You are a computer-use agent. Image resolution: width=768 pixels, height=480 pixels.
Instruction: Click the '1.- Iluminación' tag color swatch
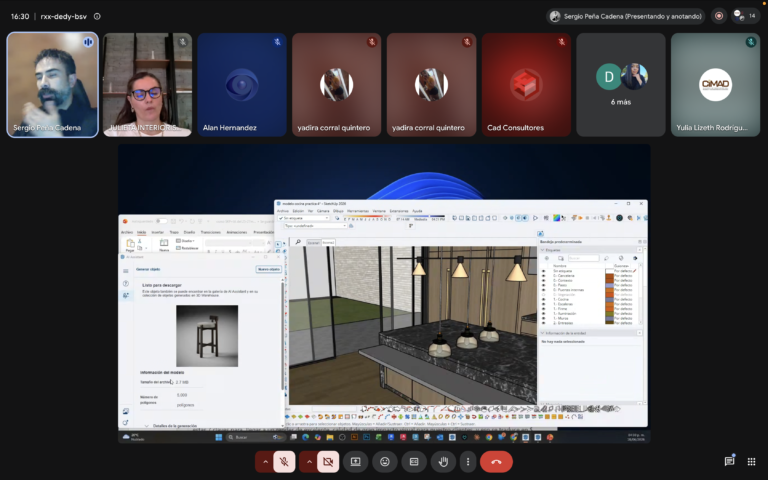click(609, 313)
